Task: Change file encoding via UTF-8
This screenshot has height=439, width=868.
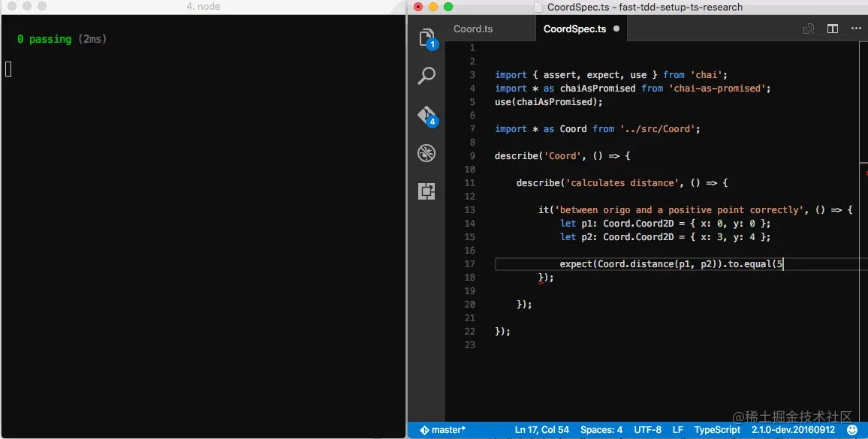Action: point(647,429)
